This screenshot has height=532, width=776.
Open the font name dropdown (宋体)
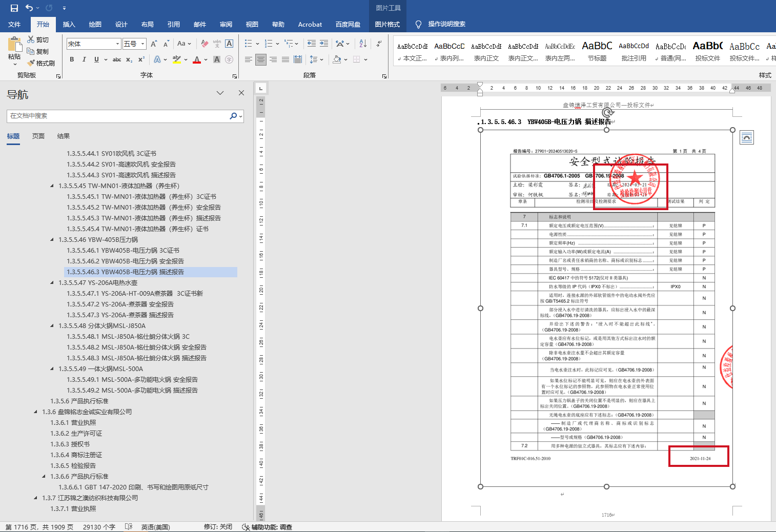117,44
